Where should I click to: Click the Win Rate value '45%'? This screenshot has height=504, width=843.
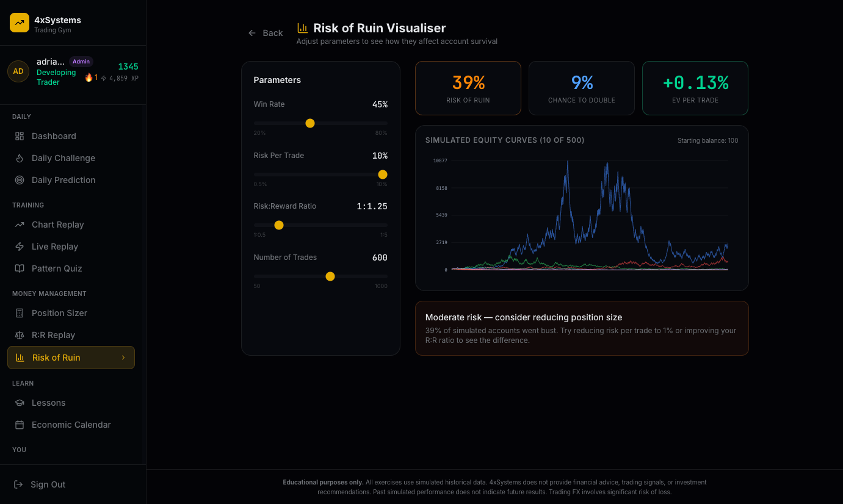point(380,104)
